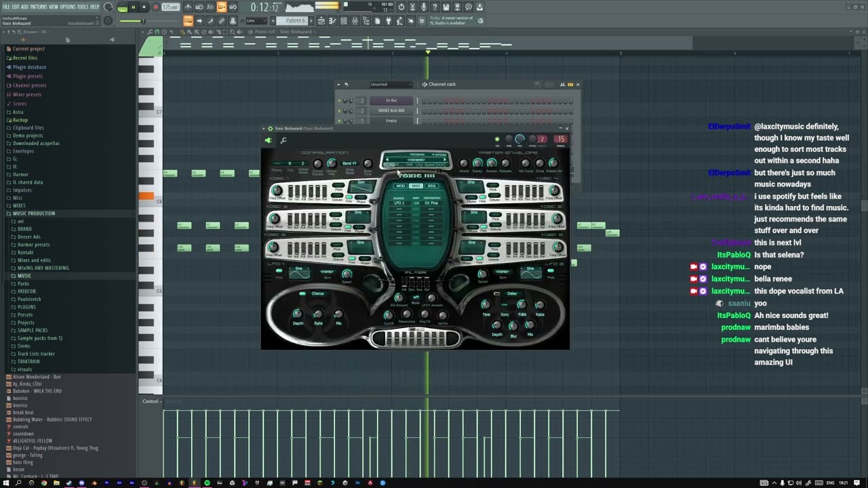Screen dimensions: 868x488
Task: Open the PATTERNS menu
Action: pyautogui.click(x=39, y=7)
